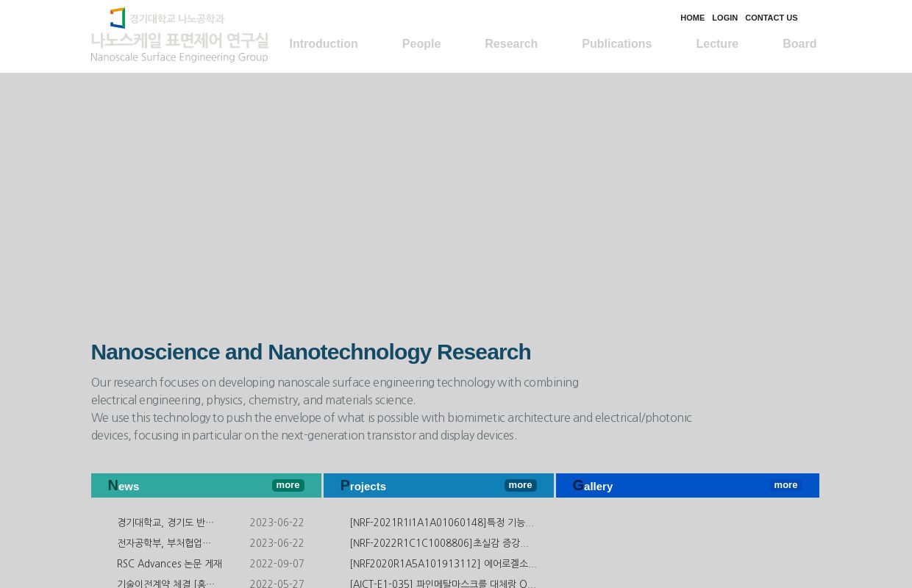The height and width of the screenshot is (588, 912).
Task: Open the 'RSC Advances 논문 게재' news entry
Action: [x=169, y=564]
